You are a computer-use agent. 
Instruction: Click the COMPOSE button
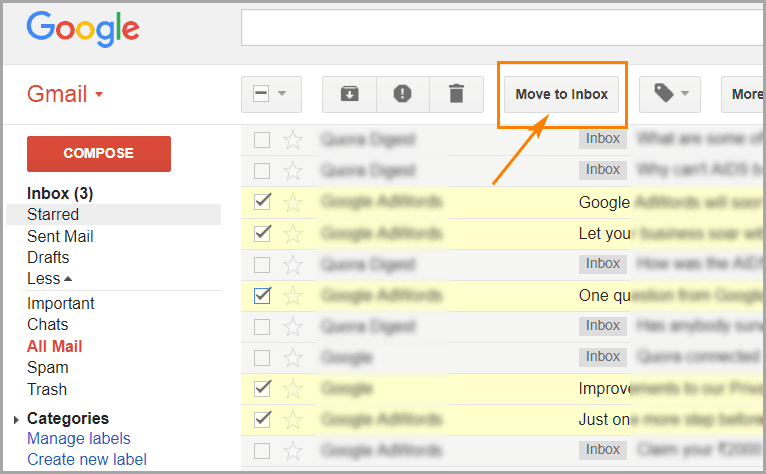point(99,153)
